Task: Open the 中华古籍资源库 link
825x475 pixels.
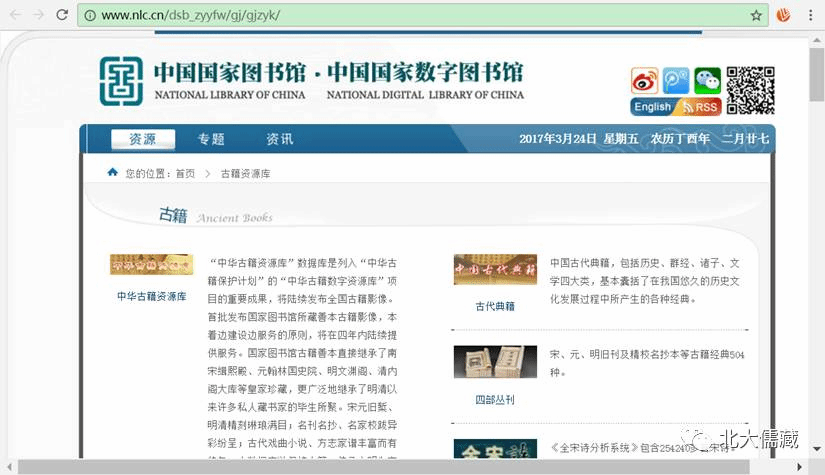Action: pos(151,296)
